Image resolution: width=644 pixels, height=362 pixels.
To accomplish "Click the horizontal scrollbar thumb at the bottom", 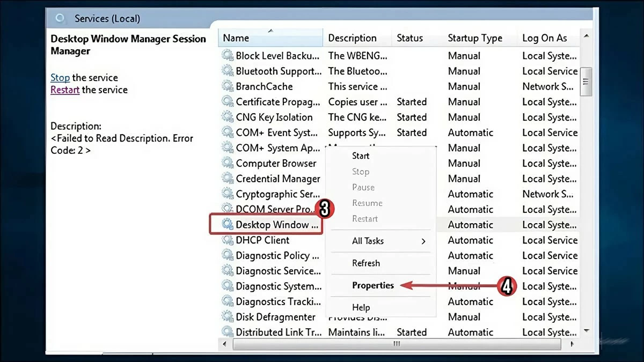I will pos(397,344).
